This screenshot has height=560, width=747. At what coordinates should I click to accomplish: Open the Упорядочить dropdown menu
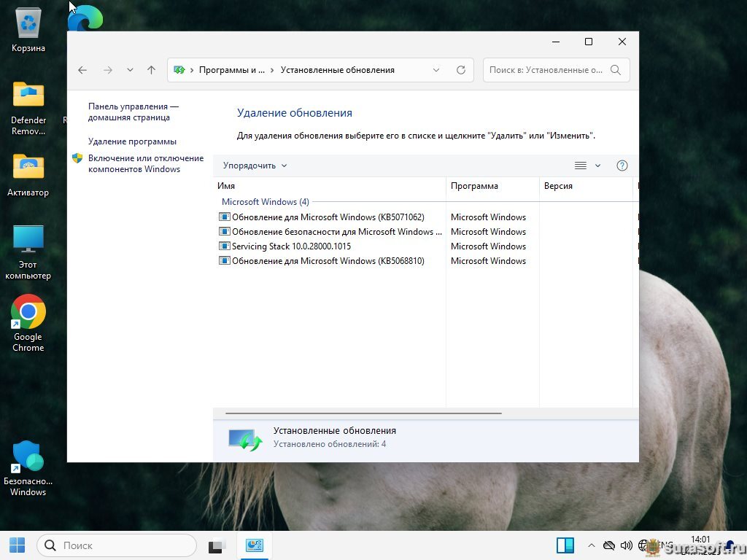pyautogui.click(x=255, y=166)
